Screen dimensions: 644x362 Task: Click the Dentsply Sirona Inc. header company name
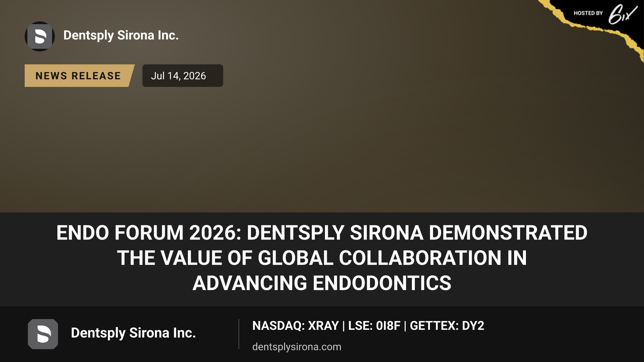[121, 35]
